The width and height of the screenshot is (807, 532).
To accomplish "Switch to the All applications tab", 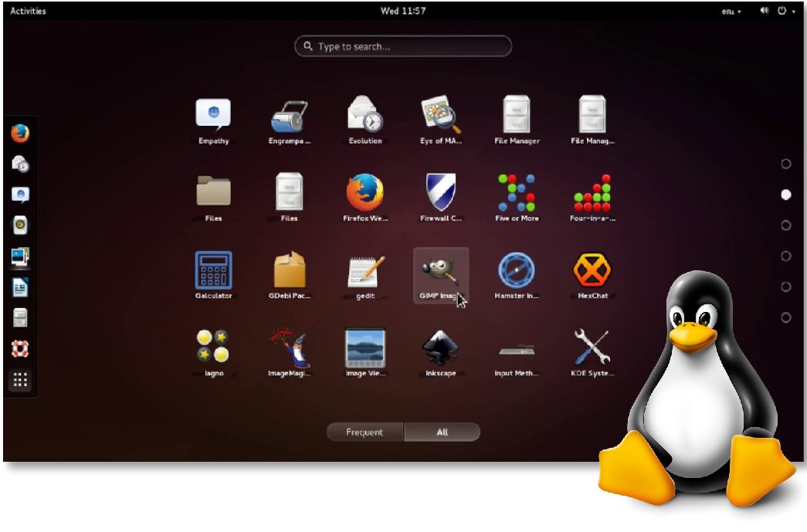I will tap(442, 432).
